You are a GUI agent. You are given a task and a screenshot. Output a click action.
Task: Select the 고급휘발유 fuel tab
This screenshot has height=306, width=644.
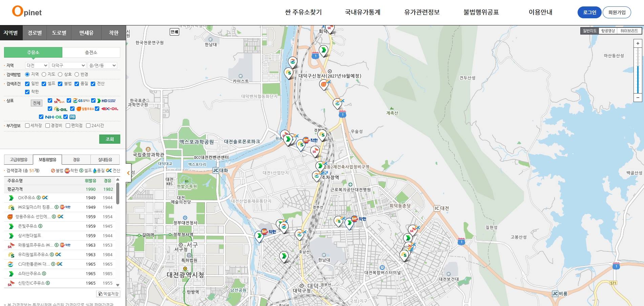pyautogui.click(x=19, y=160)
